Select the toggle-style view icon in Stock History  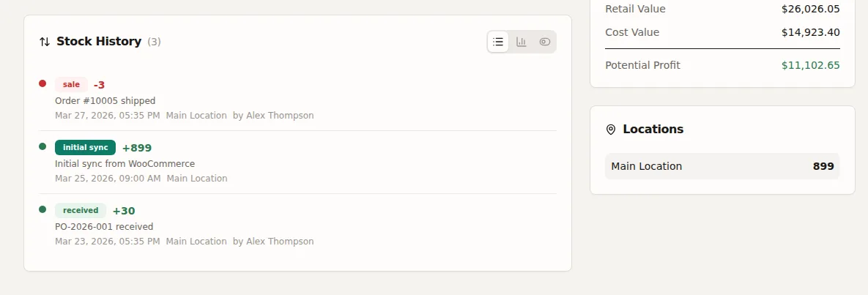coord(545,42)
